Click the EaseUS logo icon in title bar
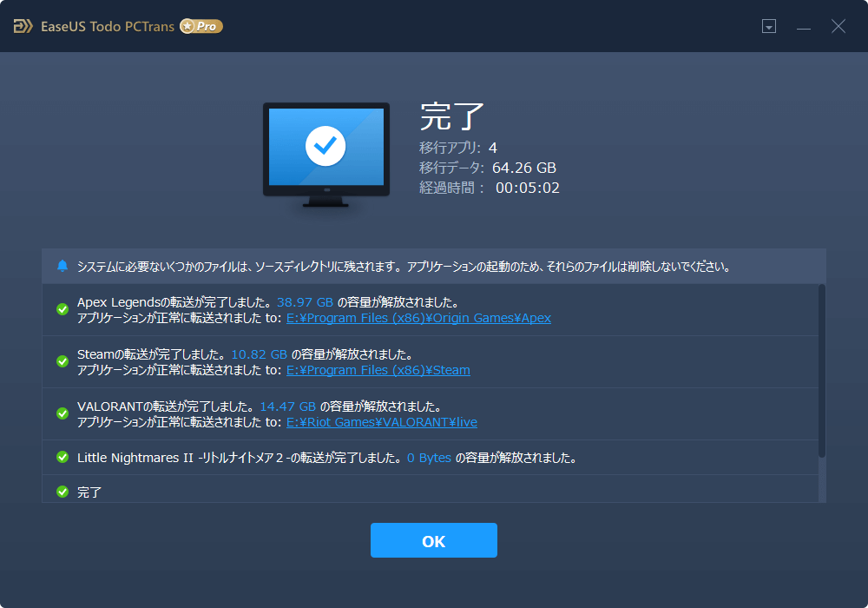The width and height of the screenshot is (868, 608). tap(23, 26)
